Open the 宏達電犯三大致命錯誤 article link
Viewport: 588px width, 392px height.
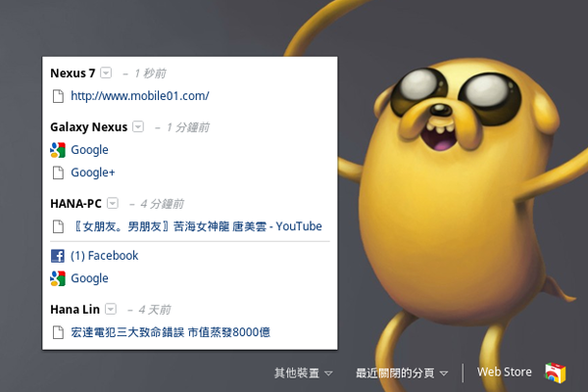click(171, 332)
